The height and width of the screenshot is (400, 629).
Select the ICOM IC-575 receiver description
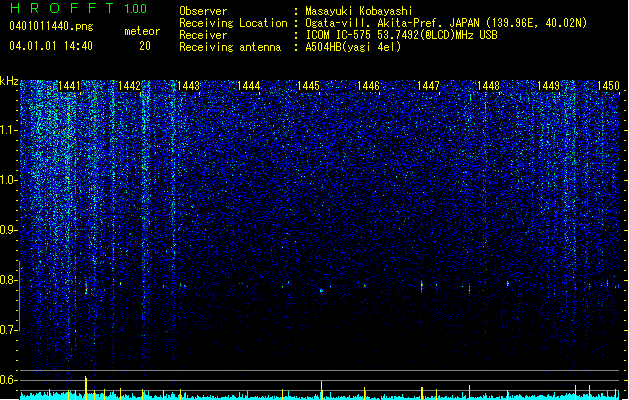click(401, 35)
